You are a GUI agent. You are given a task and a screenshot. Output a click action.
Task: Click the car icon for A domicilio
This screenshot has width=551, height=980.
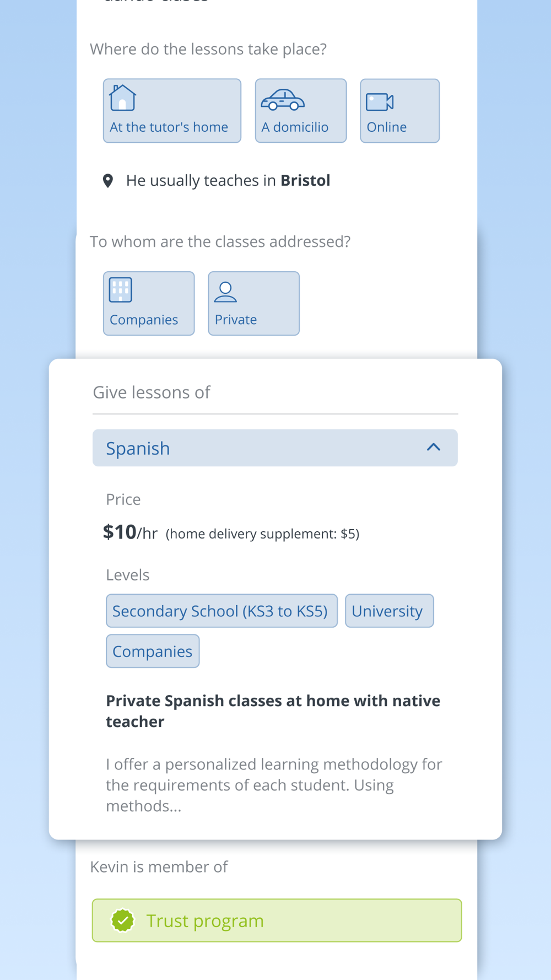283,100
